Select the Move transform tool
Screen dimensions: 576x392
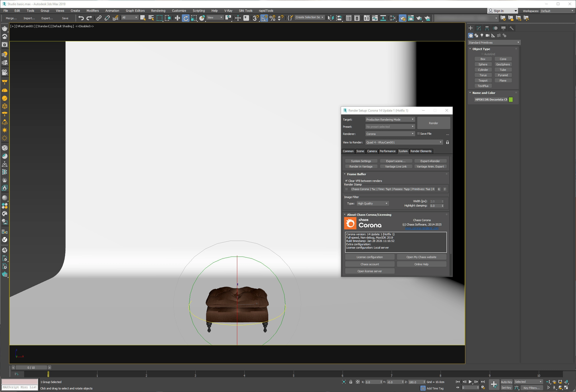click(x=177, y=18)
